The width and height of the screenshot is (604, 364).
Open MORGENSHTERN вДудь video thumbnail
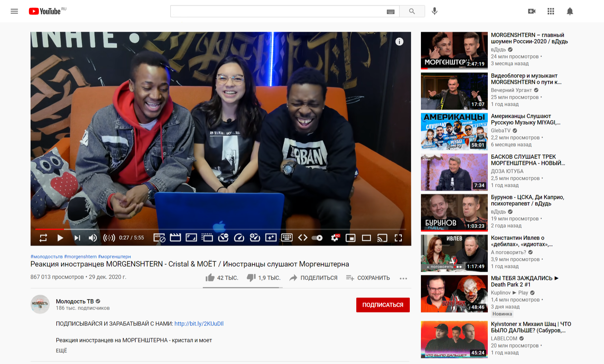click(454, 50)
